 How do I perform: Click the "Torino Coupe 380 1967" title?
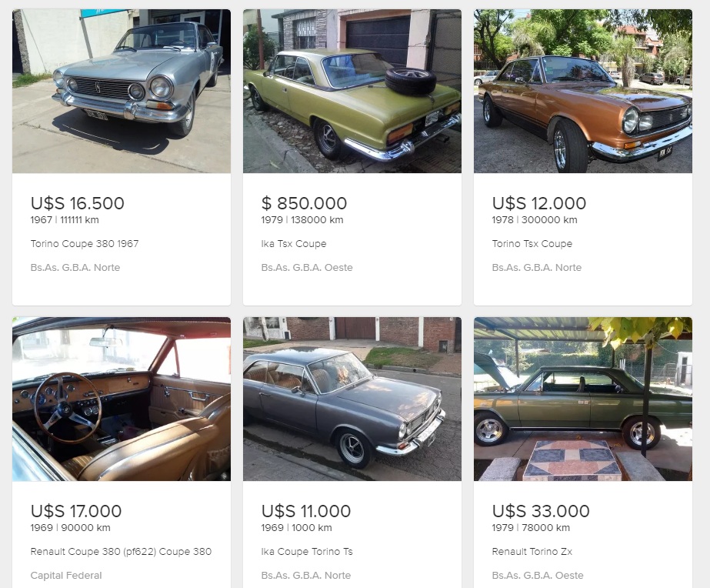pyautogui.click(x=85, y=244)
